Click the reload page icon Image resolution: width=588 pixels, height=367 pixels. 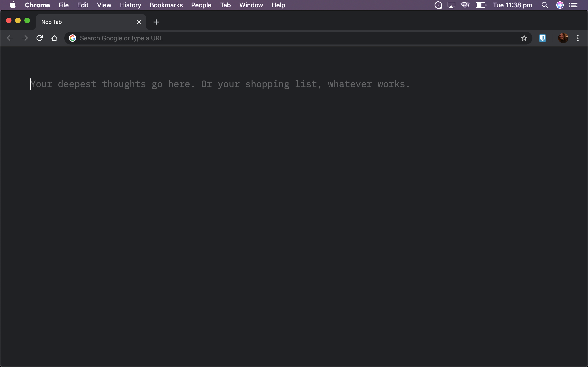click(40, 38)
